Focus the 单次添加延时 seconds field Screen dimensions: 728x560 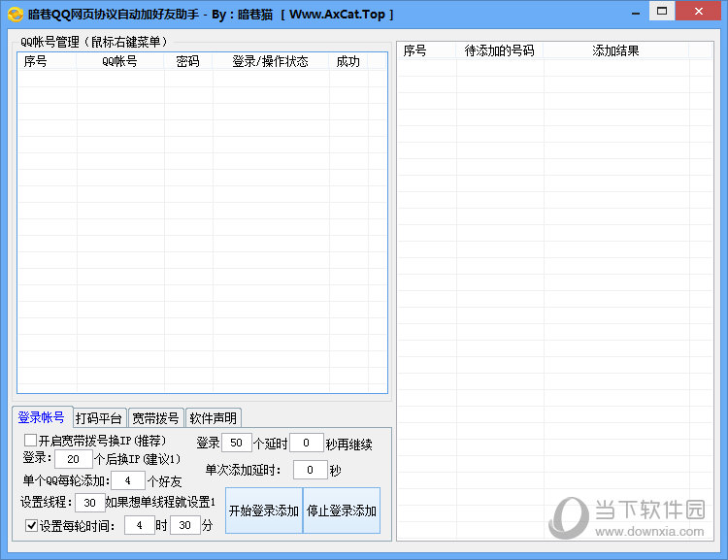[310, 470]
